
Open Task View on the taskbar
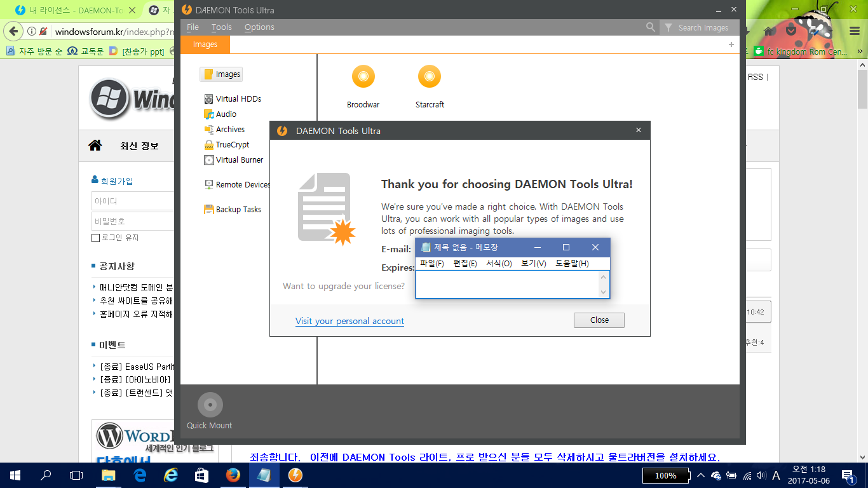coord(76,475)
